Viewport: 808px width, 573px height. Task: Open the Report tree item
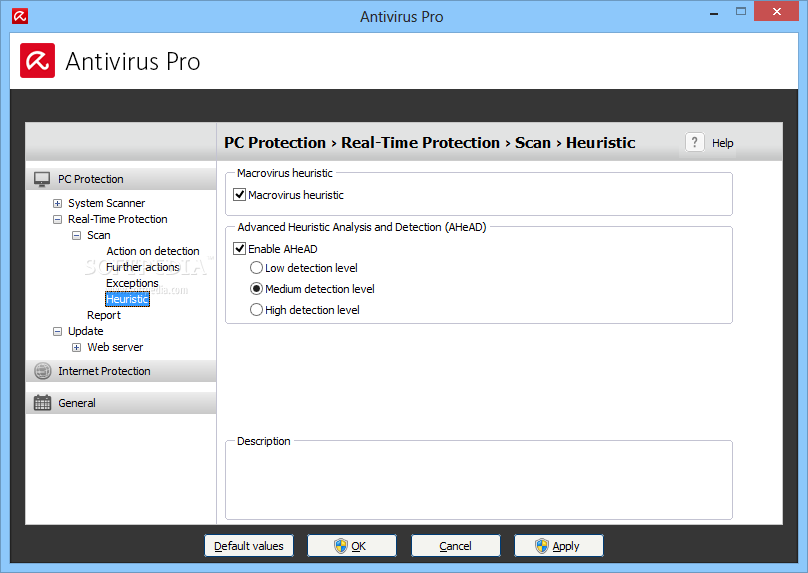coord(104,315)
